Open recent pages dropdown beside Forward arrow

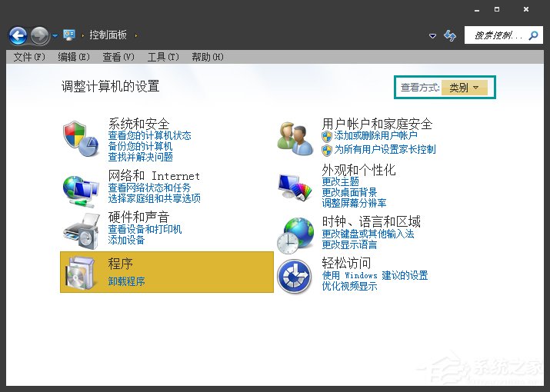point(55,36)
